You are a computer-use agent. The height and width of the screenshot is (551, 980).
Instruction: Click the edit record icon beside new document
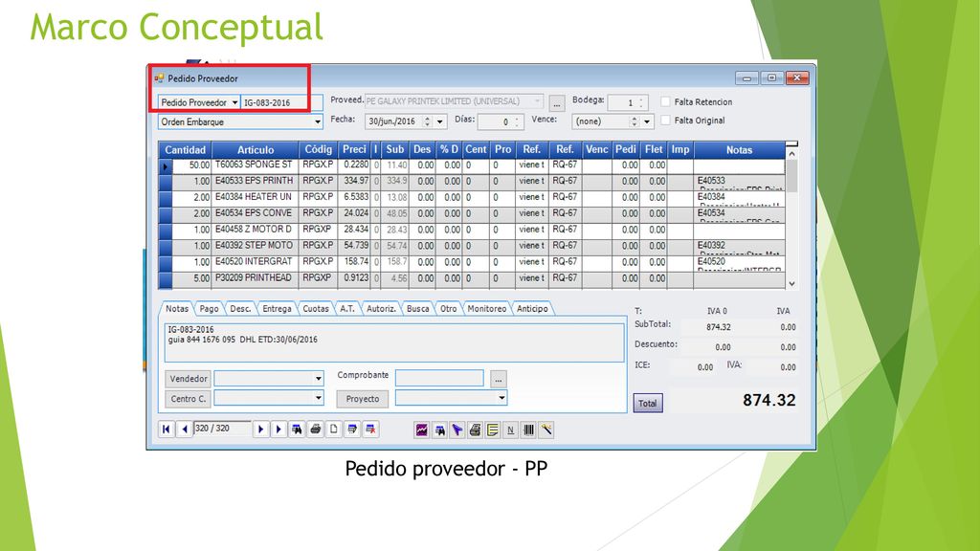pyautogui.click(x=352, y=430)
